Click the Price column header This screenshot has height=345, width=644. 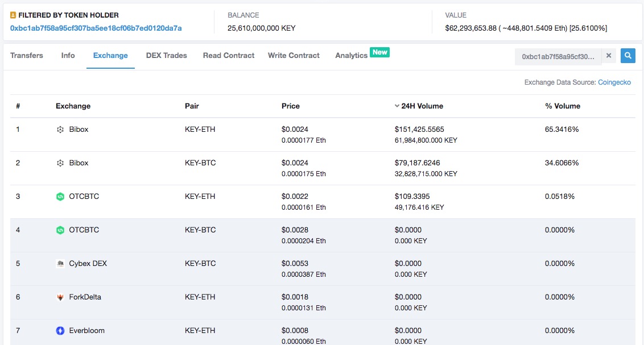pos(290,106)
